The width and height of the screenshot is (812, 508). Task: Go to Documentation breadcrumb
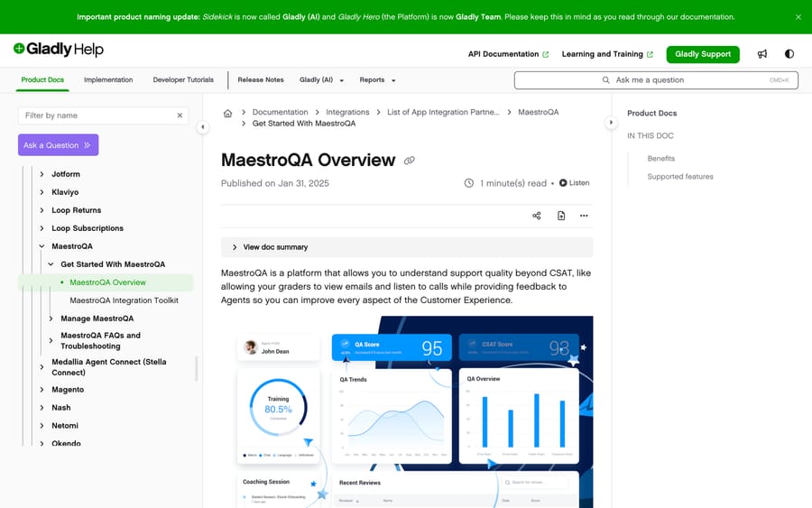[x=281, y=112]
